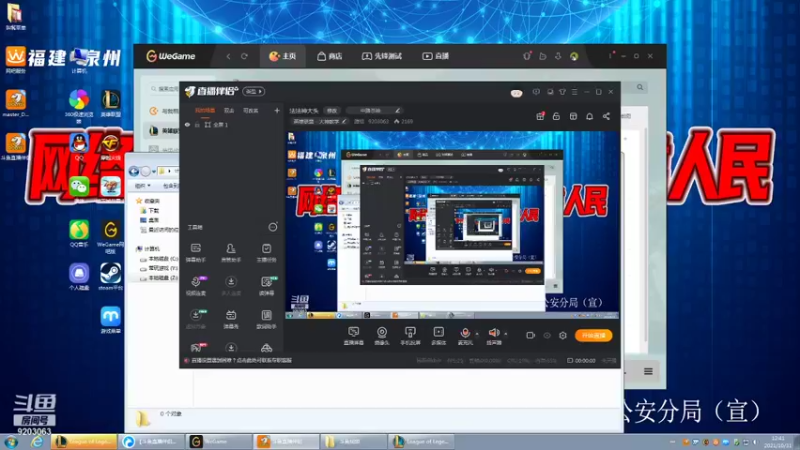Open WeGame 先锋测试 tab

click(382, 56)
